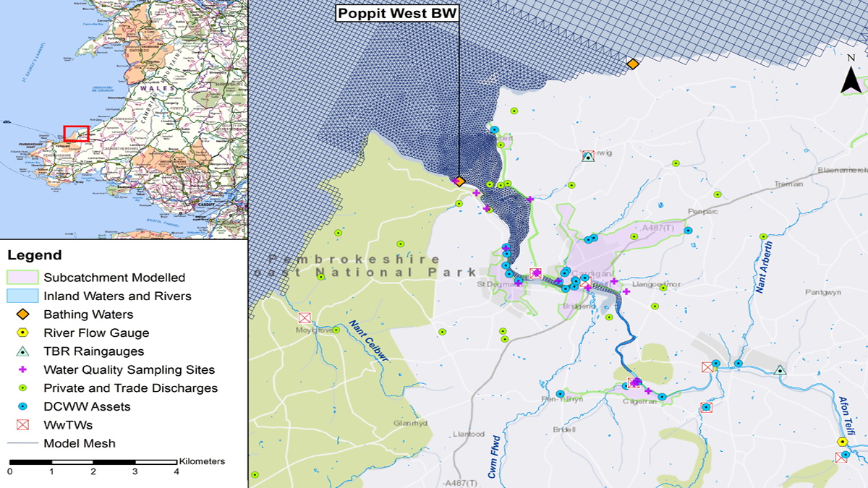Select the DCWW Assets blue dot in legend
This screenshot has height=488, width=868.
coord(23,406)
